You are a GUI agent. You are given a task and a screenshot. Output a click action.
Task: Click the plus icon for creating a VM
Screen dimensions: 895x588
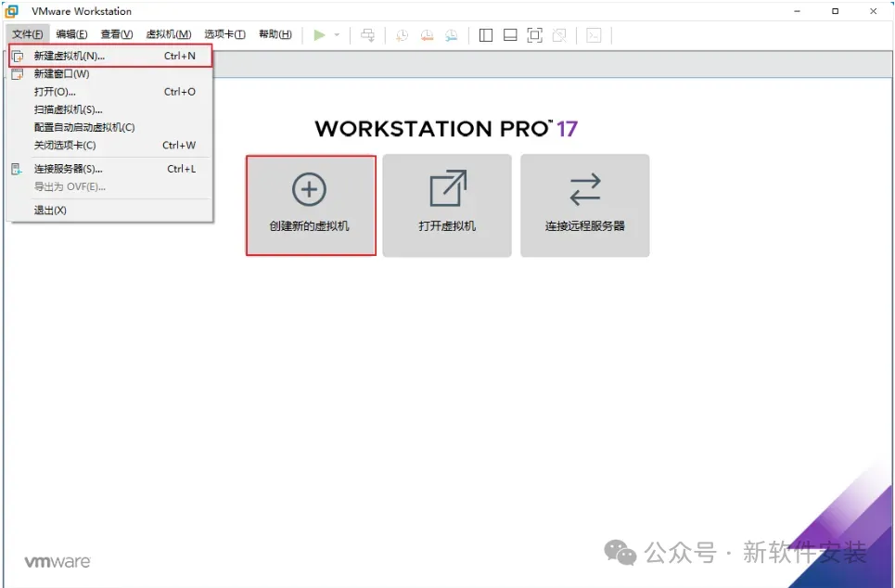coord(310,189)
